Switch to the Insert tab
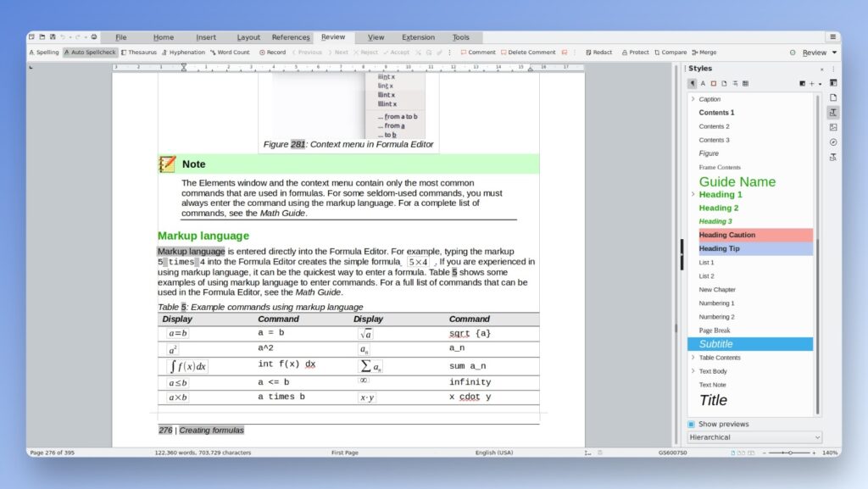Viewport: 868px width, 489px height. point(206,37)
